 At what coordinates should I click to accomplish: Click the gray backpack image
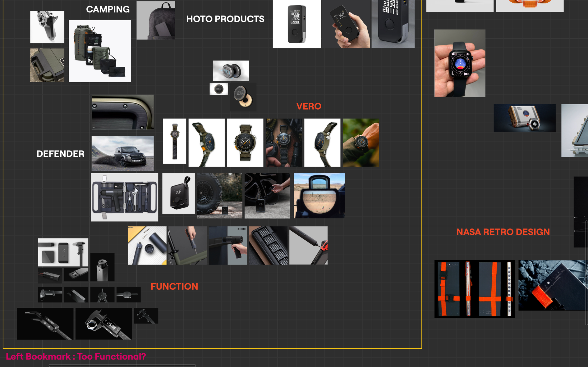tap(156, 20)
